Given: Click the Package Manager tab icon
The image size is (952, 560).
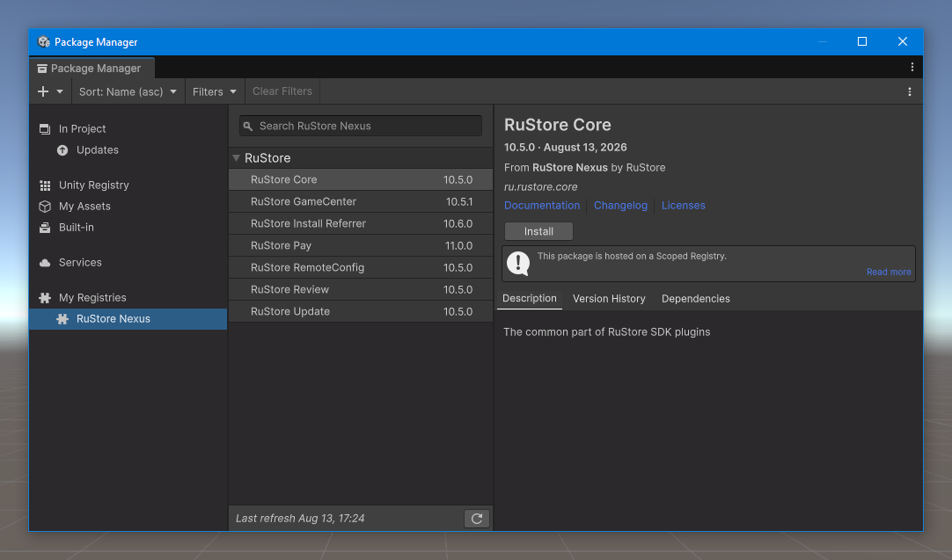Looking at the screenshot, I should coord(42,69).
